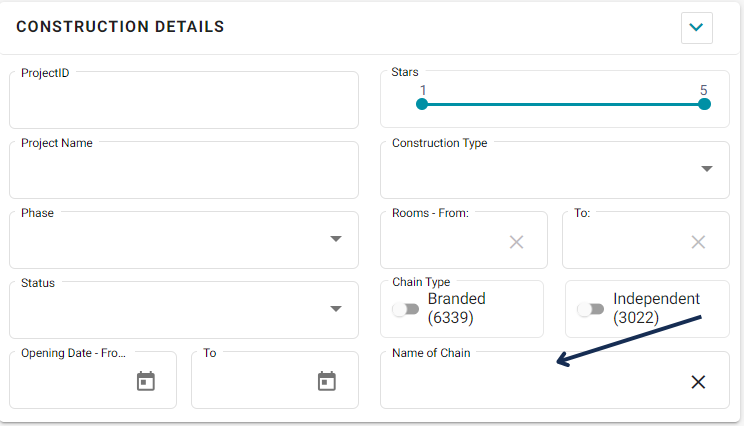The height and width of the screenshot is (426, 744).
Task: Click the Independent (3022) label
Action: pos(656,308)
